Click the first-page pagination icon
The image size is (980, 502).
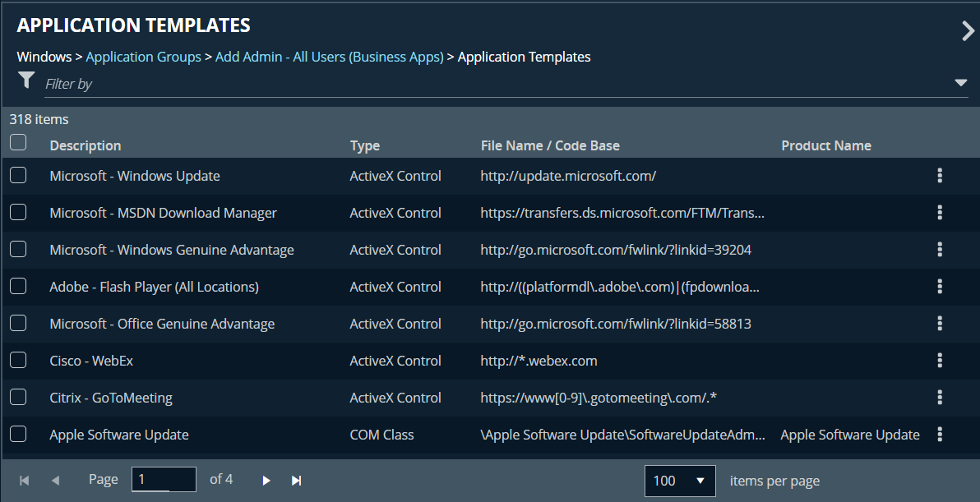pos(23,480)
